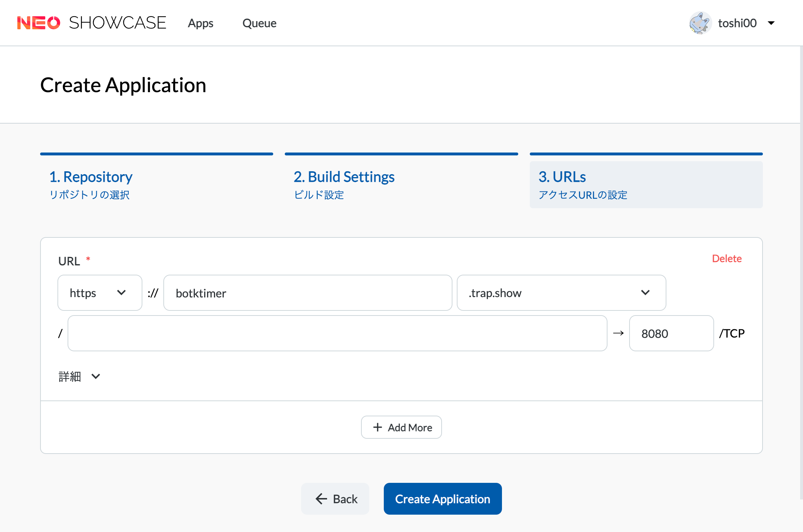Open the Apps page

point(201,23)
